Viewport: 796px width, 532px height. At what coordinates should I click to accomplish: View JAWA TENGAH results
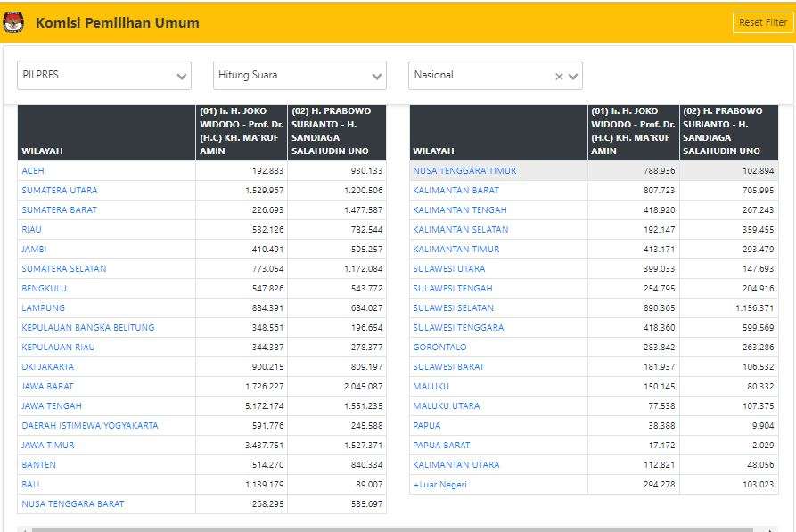(52, 406)
